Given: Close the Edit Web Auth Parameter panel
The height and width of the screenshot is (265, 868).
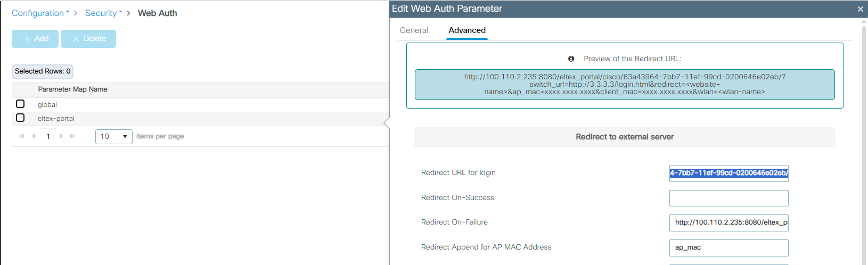Looking at the screenshot, I should coord(860,9).
